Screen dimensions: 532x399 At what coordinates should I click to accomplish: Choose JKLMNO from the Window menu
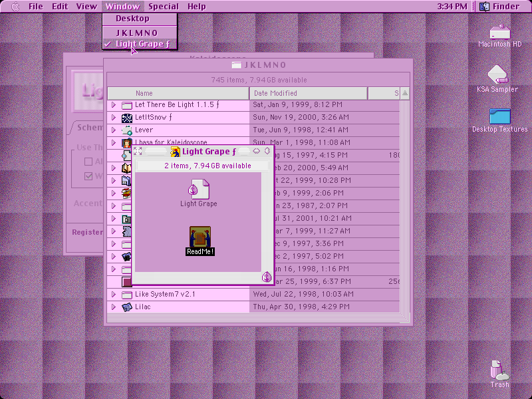click(x=140, y=33)
